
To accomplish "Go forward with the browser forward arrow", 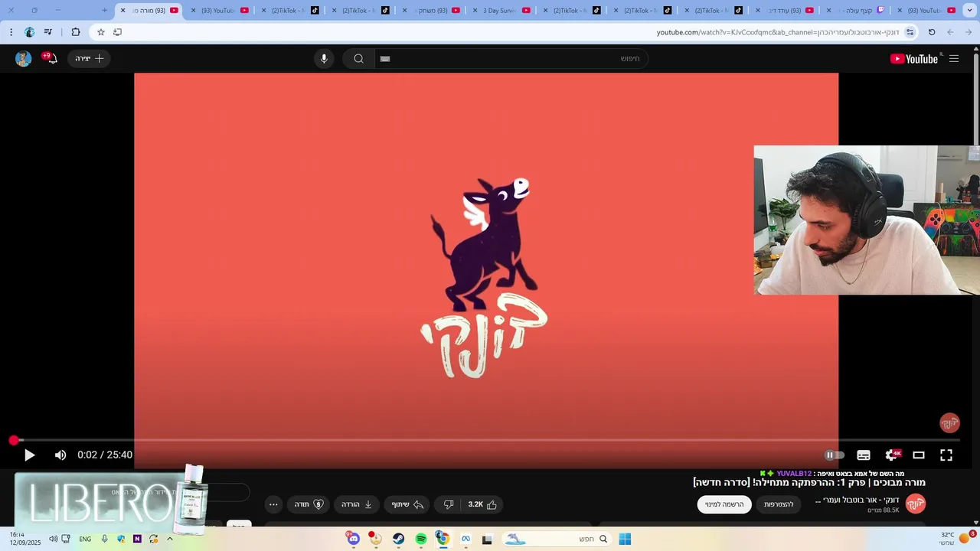I will point(950,32).
